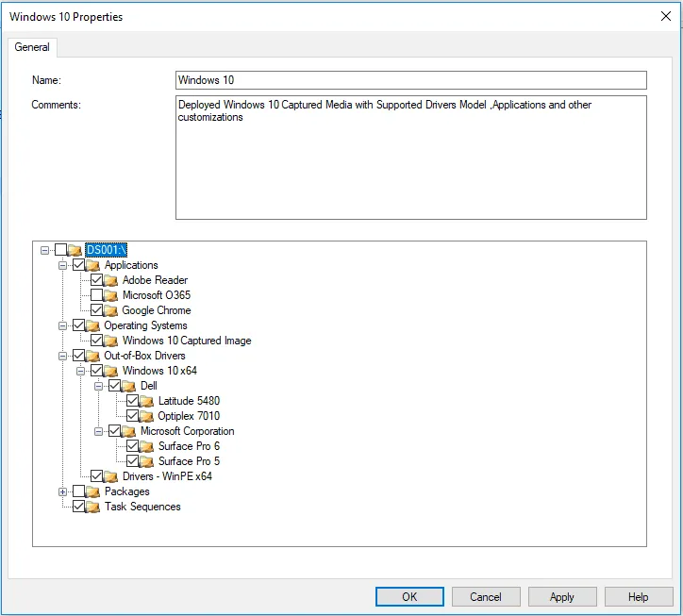
Task: Collapse the Operating Systems tree node
Action: pyautogui.click(x=62, y=325)
